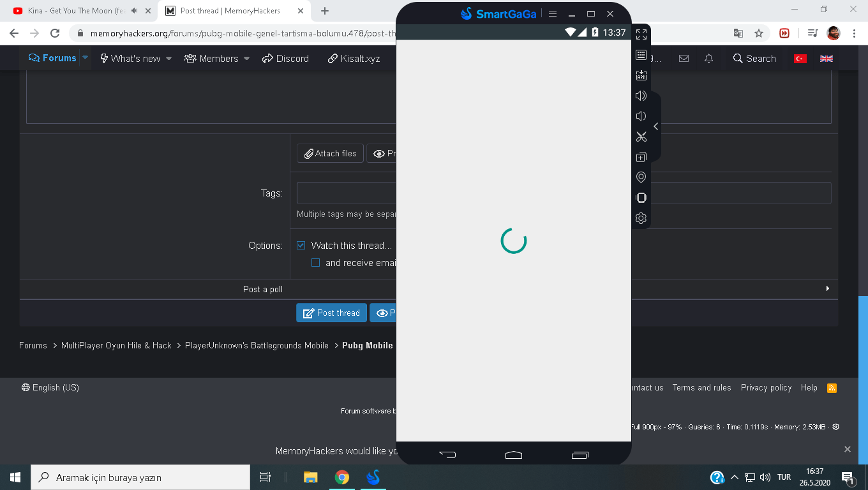868x490 pixels.
Task: Expand the Members dropdown arrow
Action: pyautogui.click(x=246, y=59)
